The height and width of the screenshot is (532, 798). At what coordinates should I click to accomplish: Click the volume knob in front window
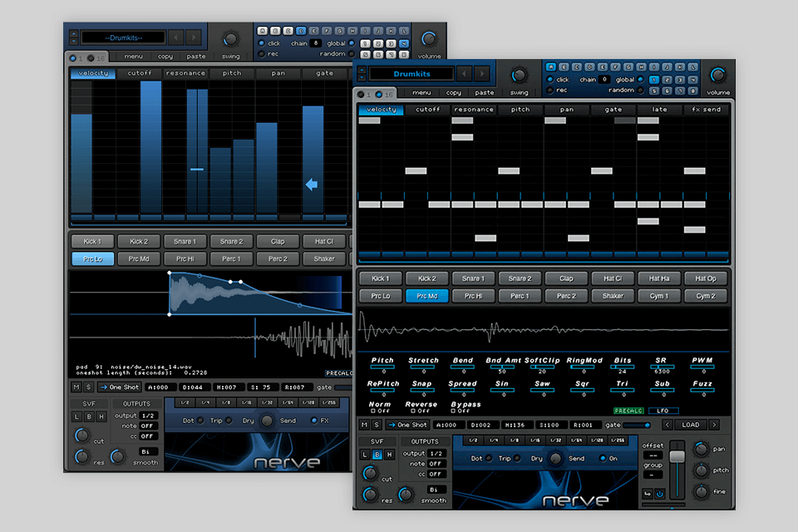point(717,76)
